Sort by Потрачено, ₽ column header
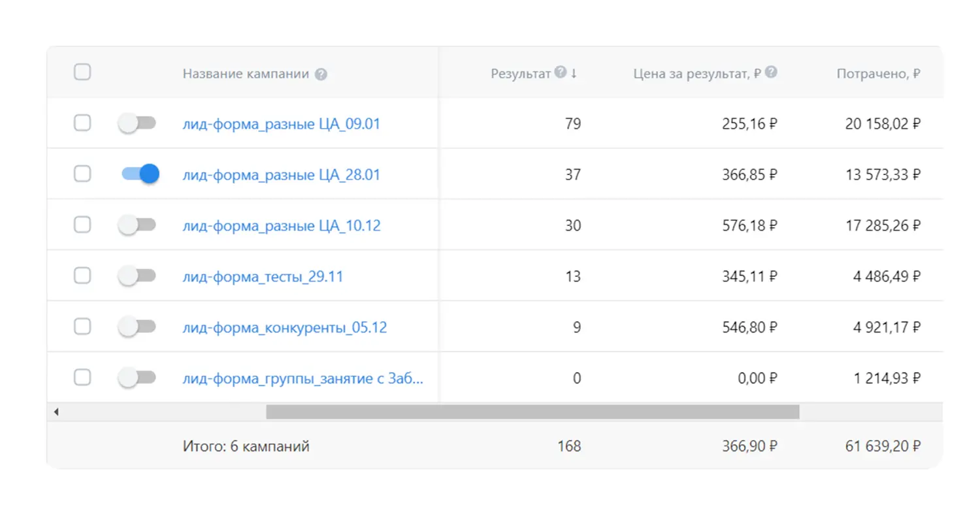The image size is (980, 512). pos(878,74)
